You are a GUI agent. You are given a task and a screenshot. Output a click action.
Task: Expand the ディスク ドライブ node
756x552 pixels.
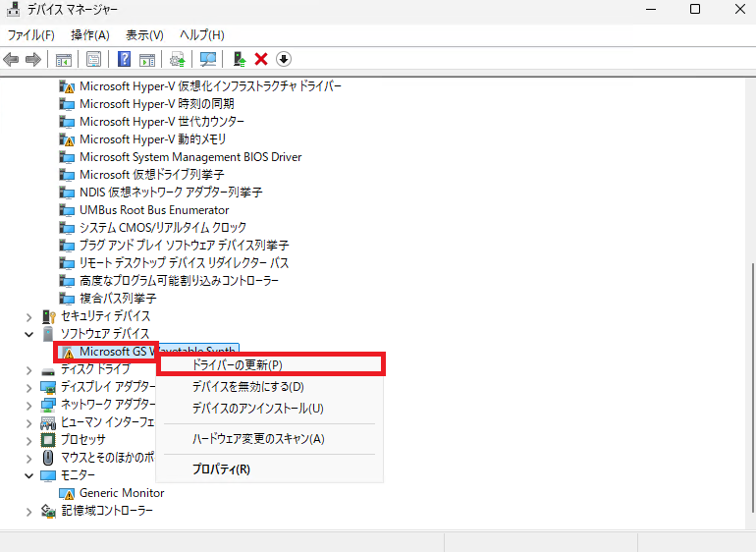(x=28, y=370)
